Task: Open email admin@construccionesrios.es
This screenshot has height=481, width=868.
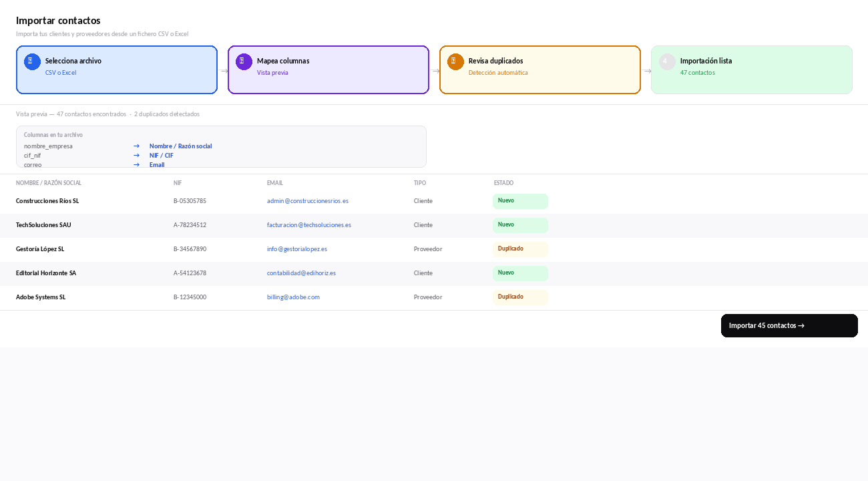Action: pyautogui.click(x=308, y=200)
